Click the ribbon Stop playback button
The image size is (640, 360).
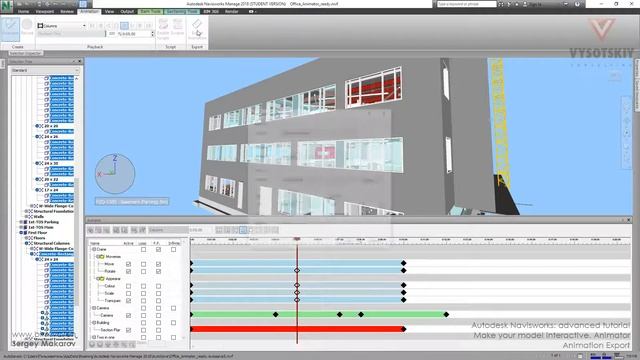click(124, 26)
